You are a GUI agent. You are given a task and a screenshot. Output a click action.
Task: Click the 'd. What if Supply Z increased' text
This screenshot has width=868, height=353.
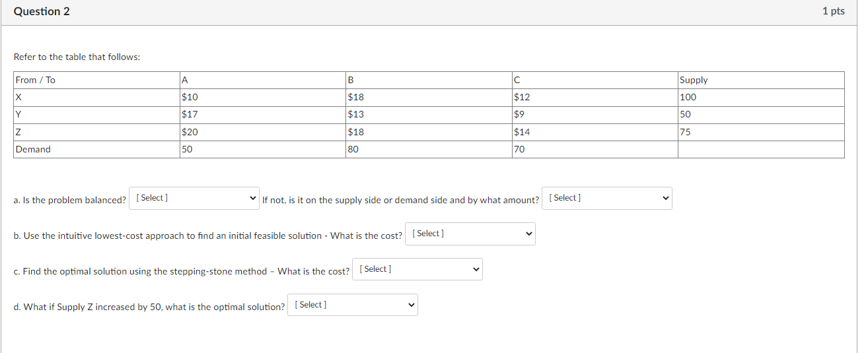tap(149, 307)
